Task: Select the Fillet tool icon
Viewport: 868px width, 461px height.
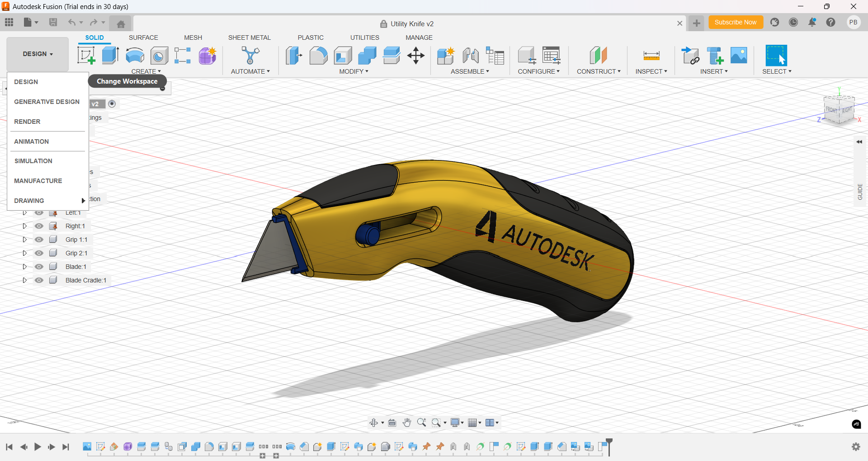Action: 318,56
